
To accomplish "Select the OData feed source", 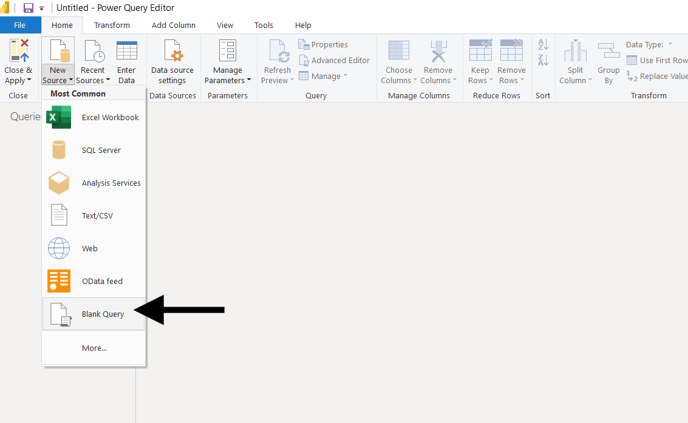I will click(94, 281).
